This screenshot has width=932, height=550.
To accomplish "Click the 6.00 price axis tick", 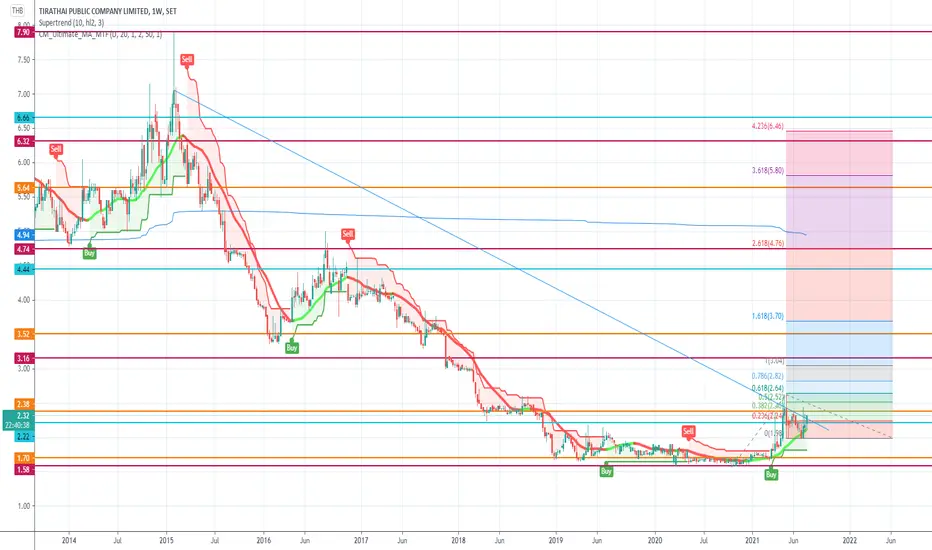I will pyautogui.click(x=24, y=163).
